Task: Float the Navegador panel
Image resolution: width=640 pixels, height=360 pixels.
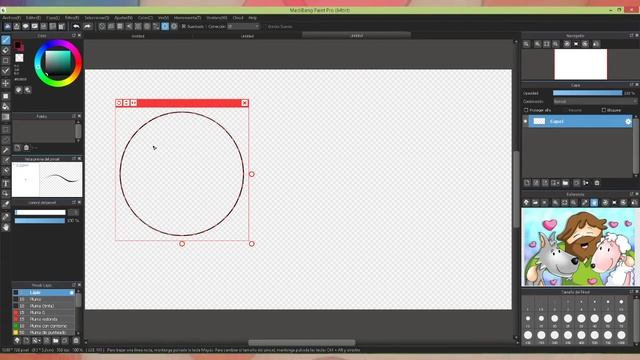Action: tap(631, 36)
